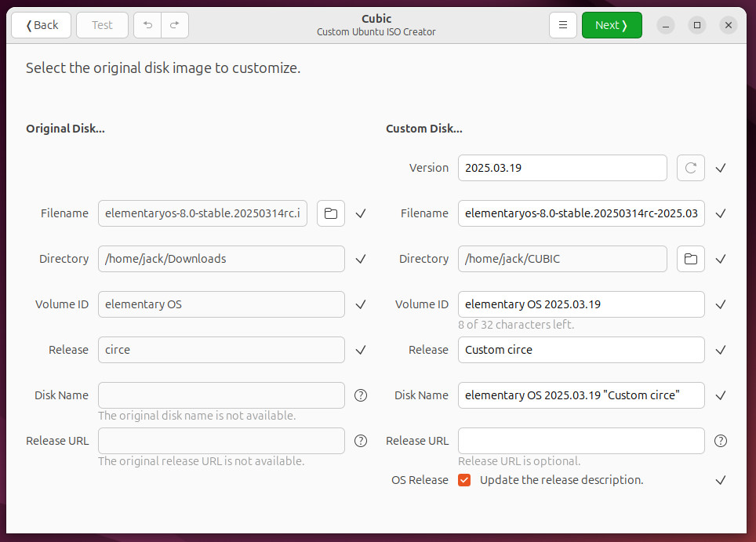The width and height of the screenshot is (756, 542).
Task: Click the undo arrow icon
Action: coord(147,25)
